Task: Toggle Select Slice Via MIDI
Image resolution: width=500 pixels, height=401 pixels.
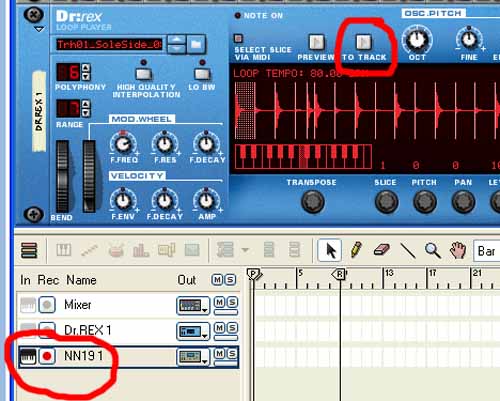Action: click(x=238, y=38)
